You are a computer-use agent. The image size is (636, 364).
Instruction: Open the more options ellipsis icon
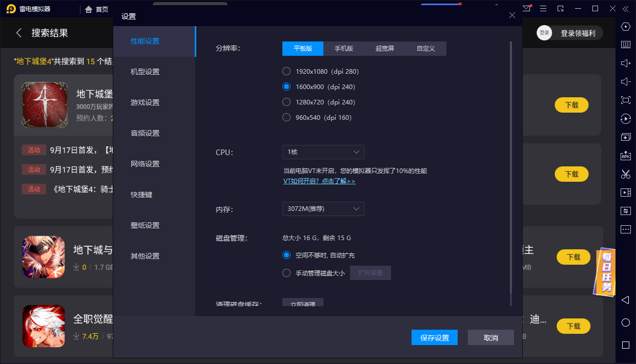pyautogui.click(x=625, y=229)
